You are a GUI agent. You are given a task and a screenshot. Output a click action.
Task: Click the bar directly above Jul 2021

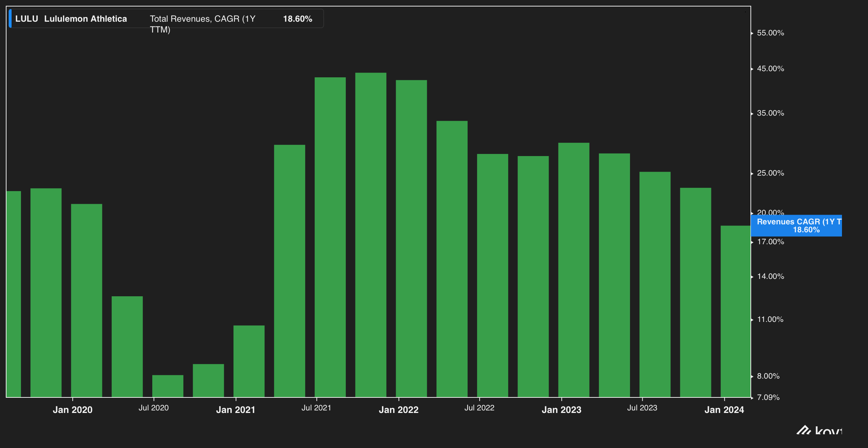(330, 237)
